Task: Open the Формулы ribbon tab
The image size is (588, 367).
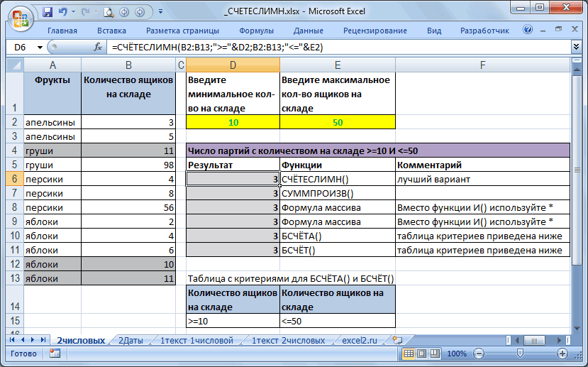Action: (x=257, y=31)
